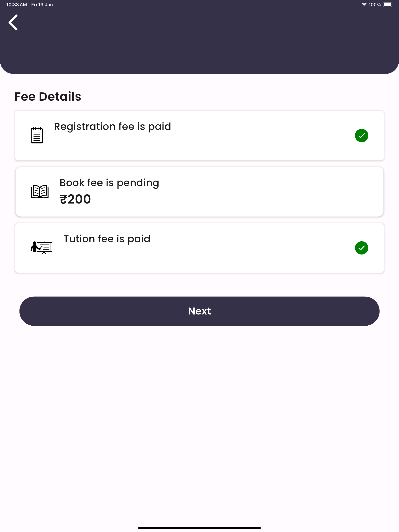Viewport: 399px width, 532px height.
Task: Click green checkmark on Registration fee
Action: coord(361,136)
